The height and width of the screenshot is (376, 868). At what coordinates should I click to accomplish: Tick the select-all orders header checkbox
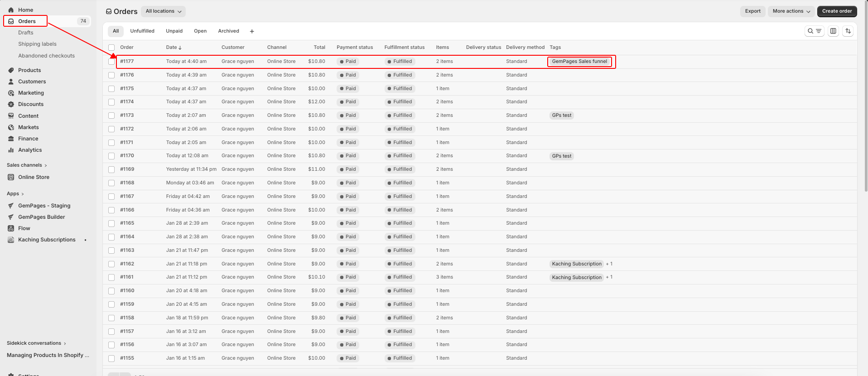tap(111, 48)
